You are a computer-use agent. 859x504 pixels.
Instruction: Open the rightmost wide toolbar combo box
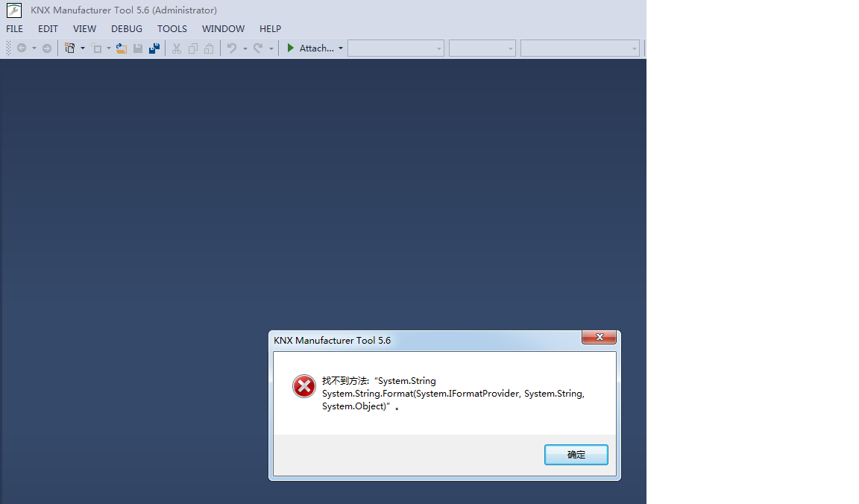tap(579, 48)
